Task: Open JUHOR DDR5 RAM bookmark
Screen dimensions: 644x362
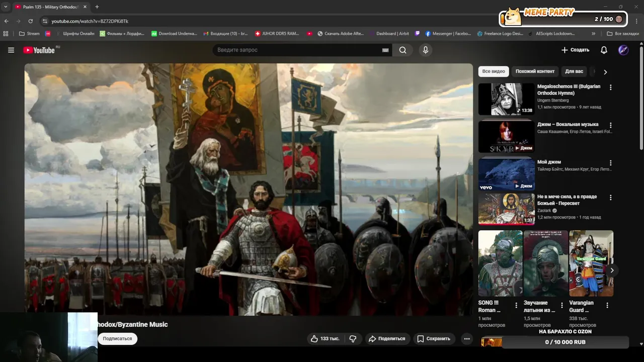Action: (277, 34)
